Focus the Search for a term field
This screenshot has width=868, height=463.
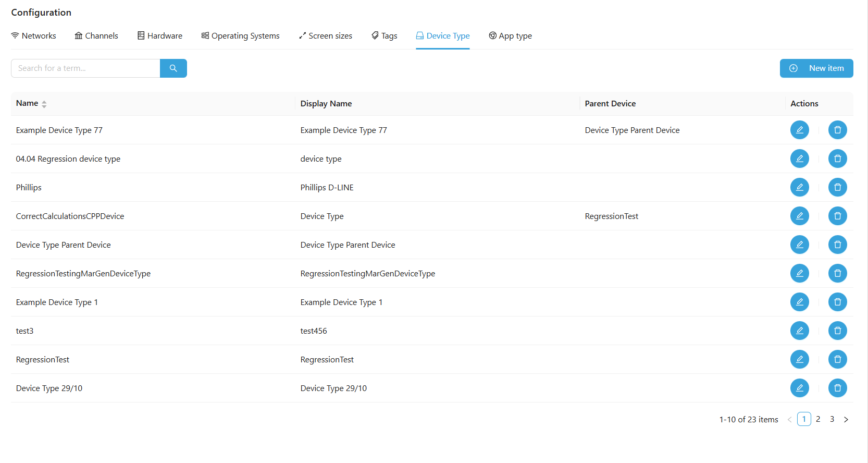[85, 68]
